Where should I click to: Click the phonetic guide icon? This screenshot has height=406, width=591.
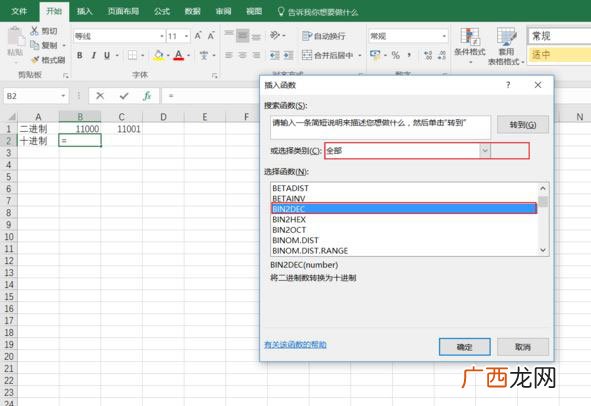pos(204,55)
